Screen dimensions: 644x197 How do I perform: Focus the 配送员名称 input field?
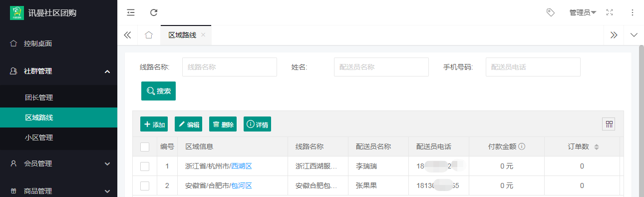(381, 67)
